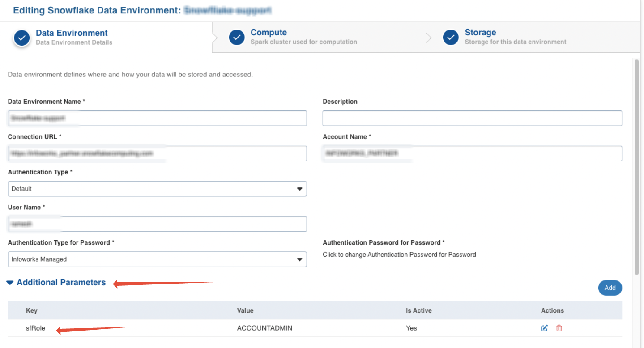
Task: Click to change Authentication Password link
Action: point(399,255)
